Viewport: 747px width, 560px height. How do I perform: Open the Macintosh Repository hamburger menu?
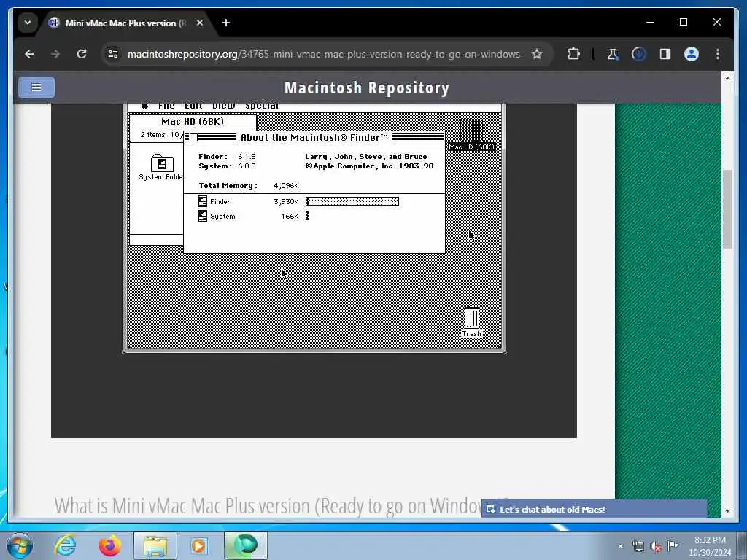pos(36,87)
